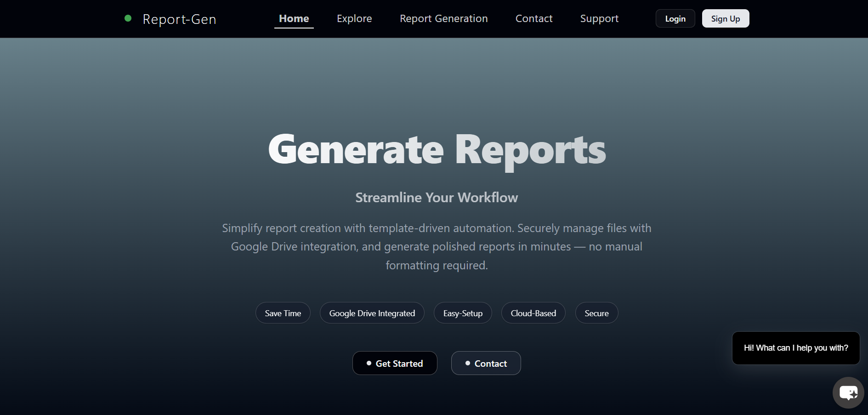Click the green dot logo icon

tap(128, 18)
